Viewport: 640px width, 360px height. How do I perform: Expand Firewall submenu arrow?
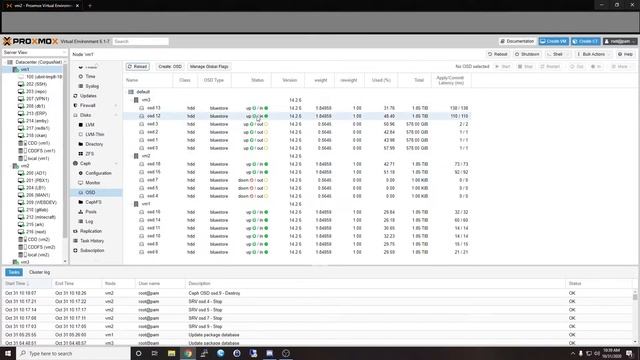pos(116,106)
